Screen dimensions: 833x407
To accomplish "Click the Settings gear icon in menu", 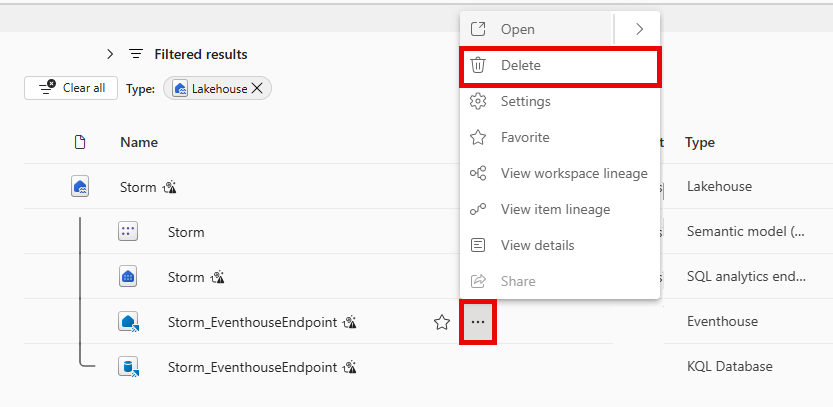I will pyautogui.click(x=479, y=102).
